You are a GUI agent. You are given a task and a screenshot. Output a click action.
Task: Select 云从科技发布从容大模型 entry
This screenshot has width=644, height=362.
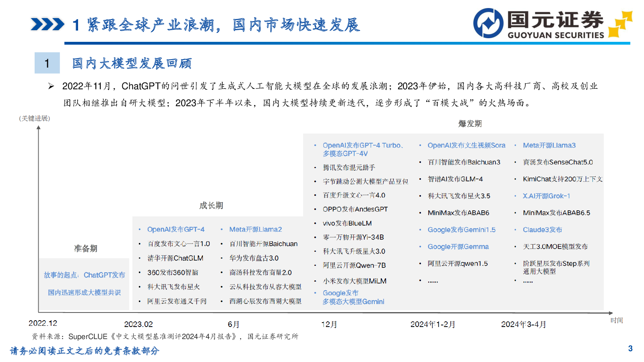click(265, 287)
